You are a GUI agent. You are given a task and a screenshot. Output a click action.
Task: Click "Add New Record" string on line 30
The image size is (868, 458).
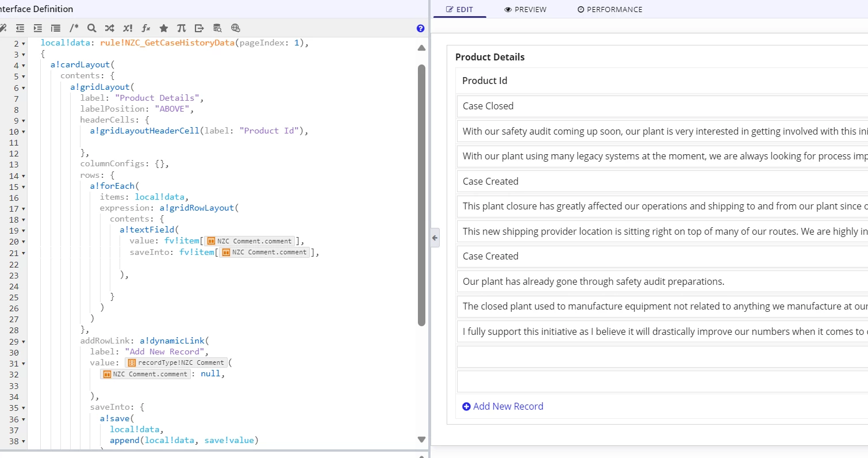click(164, 352)
